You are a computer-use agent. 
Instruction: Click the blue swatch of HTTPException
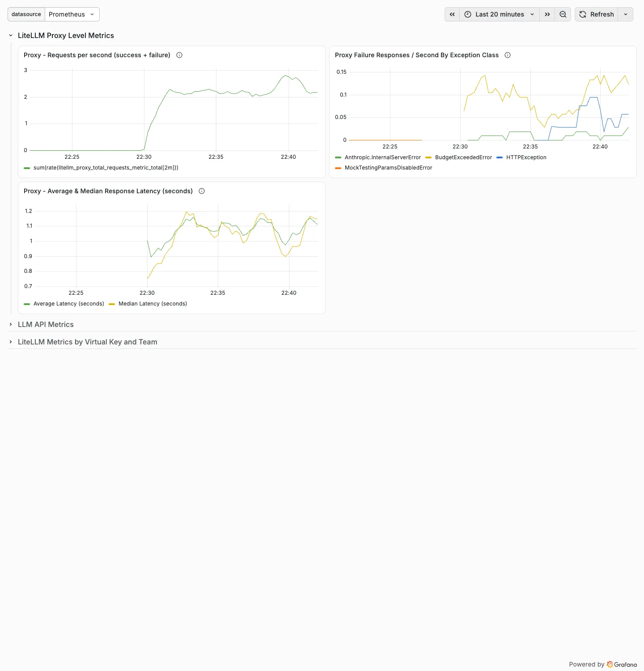[x=500, y=157]
